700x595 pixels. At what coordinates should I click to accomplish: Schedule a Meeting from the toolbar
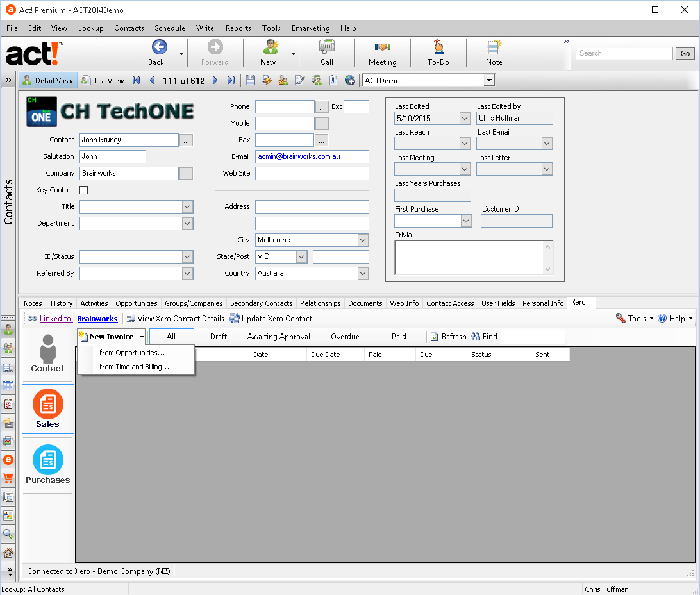coord(383,47)
